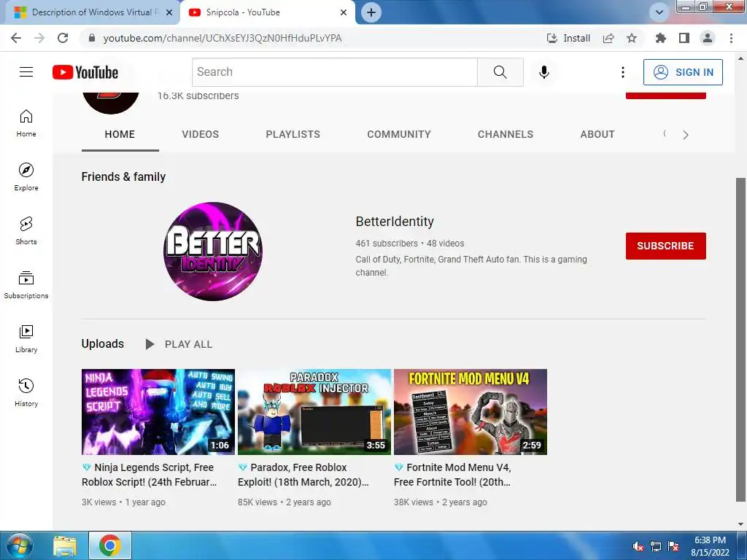View site information lock icon

tap(92, 38)
